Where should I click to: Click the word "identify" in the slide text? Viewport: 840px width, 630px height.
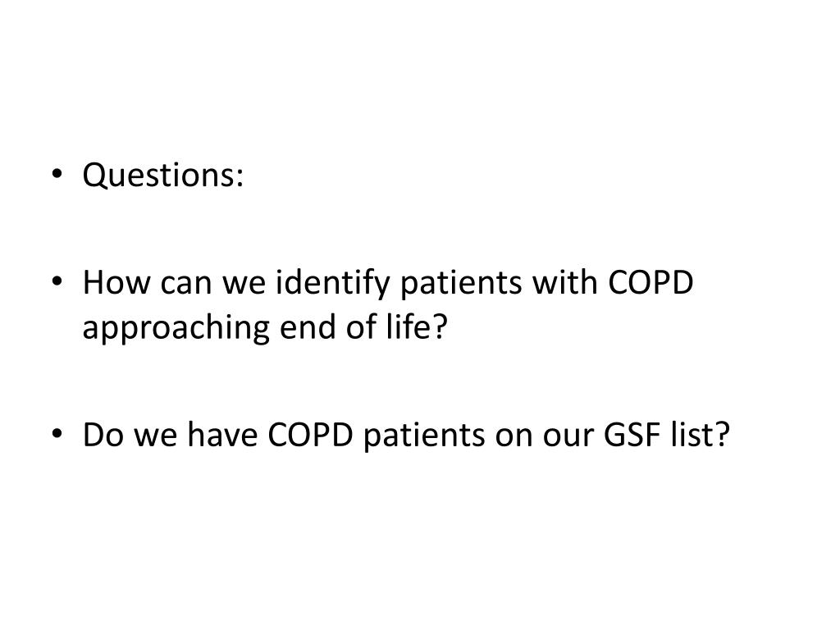tap(333, 283)
